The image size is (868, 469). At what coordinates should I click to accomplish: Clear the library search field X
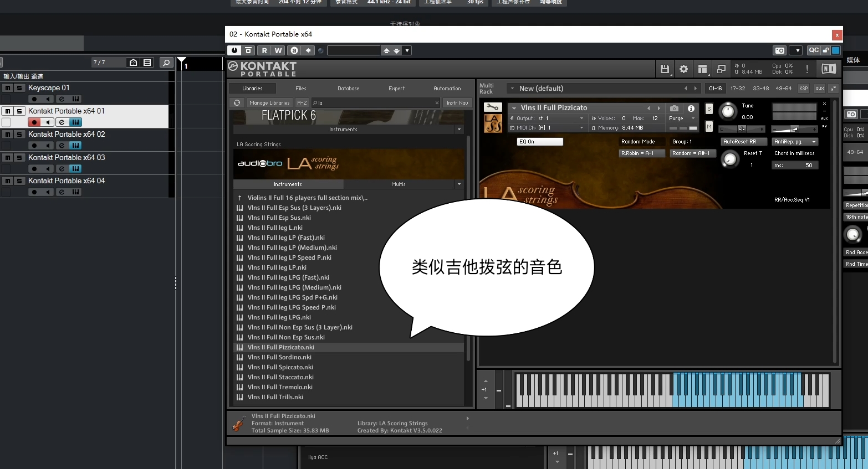pyautogui.click(x=437, y=102)
